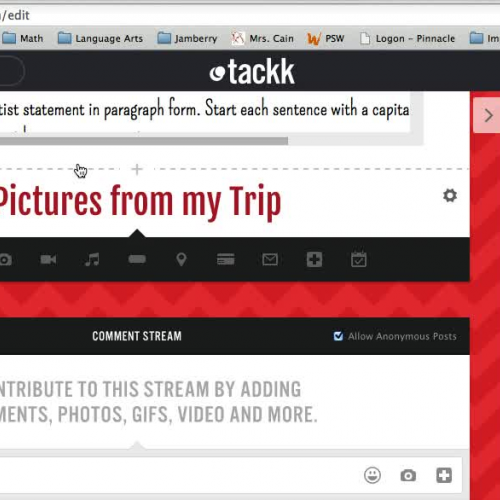Add a photo using the toolbar camera icon
Image resolution: width=500 pixels, height=500 pixels.
[x=5, y=260]
